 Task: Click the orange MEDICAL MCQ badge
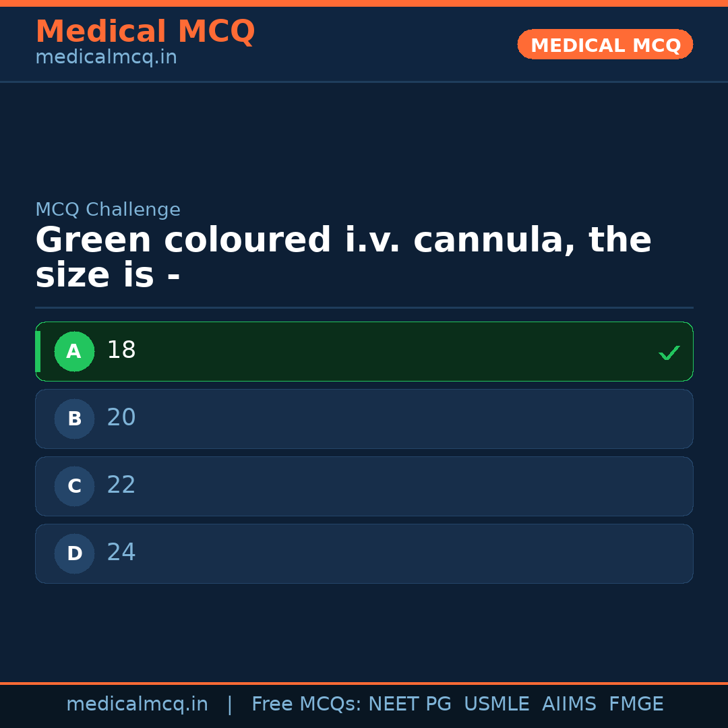click(605, 45)
